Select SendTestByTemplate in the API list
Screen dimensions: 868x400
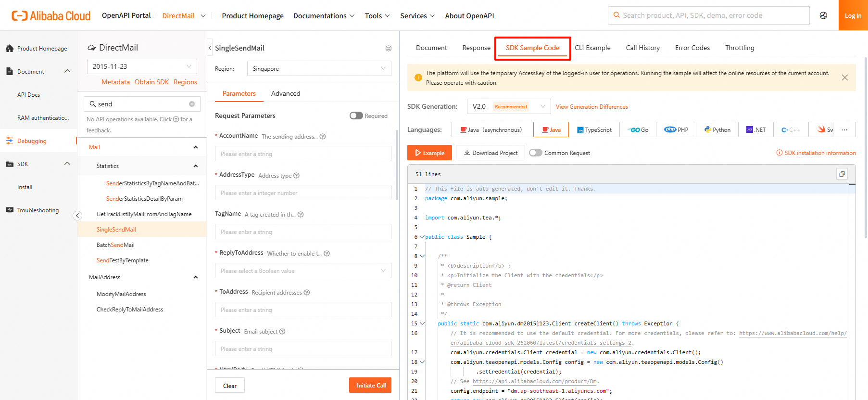click(123, 260)
